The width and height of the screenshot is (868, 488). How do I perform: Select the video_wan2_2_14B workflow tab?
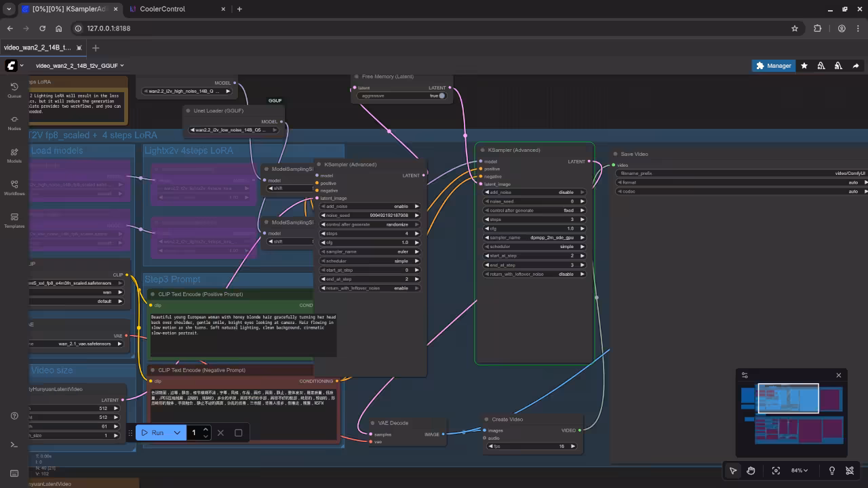[x=37, y=47]
